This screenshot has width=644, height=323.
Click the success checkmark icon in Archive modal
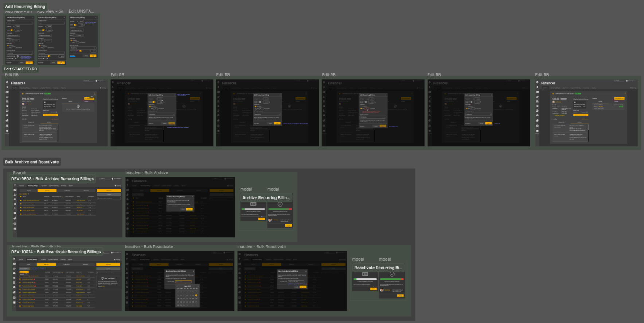[280, 204]
